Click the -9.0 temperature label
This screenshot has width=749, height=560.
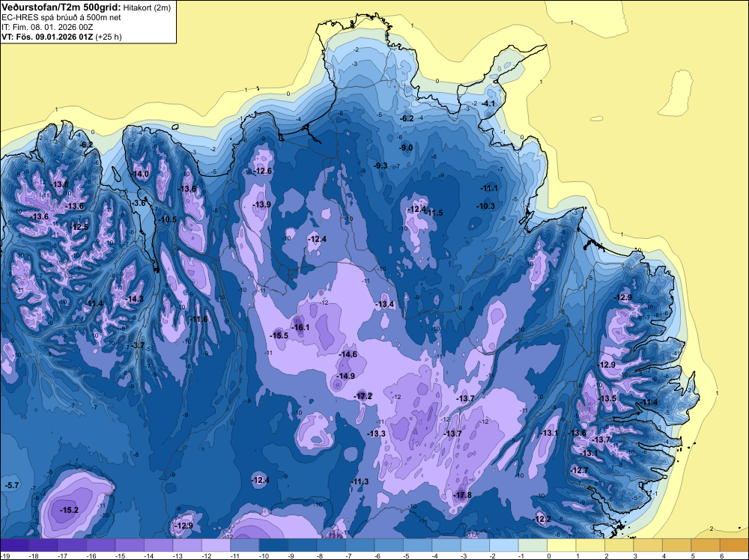point(406,148)
